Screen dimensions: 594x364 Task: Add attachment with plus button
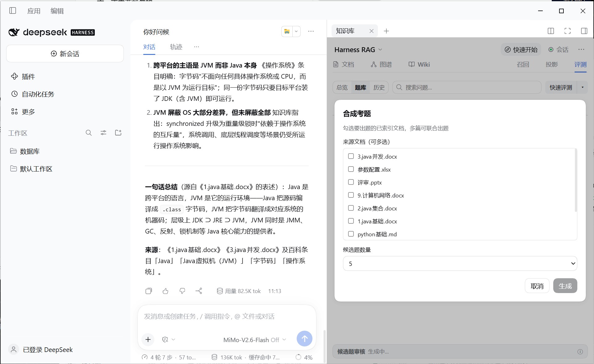coord(148,339)
